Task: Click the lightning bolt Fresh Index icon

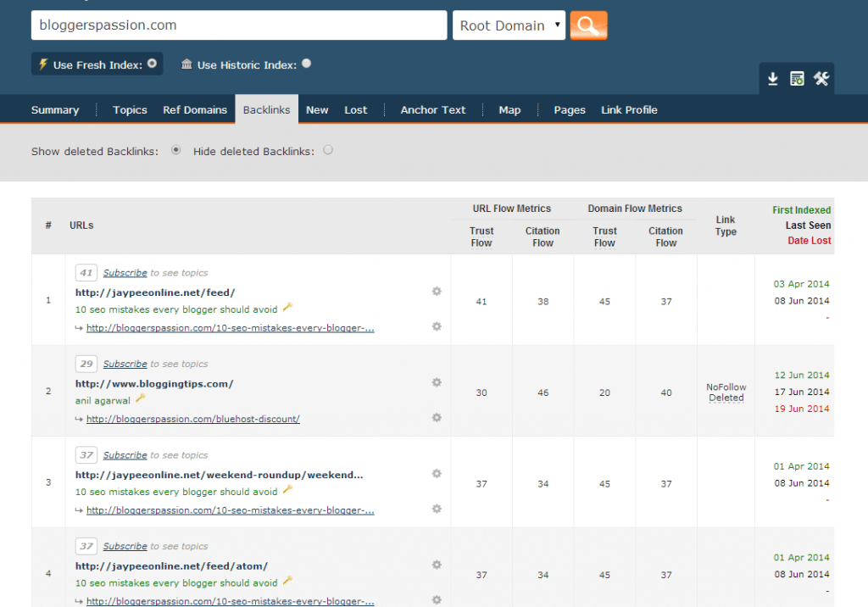Action: pos(41,64)
